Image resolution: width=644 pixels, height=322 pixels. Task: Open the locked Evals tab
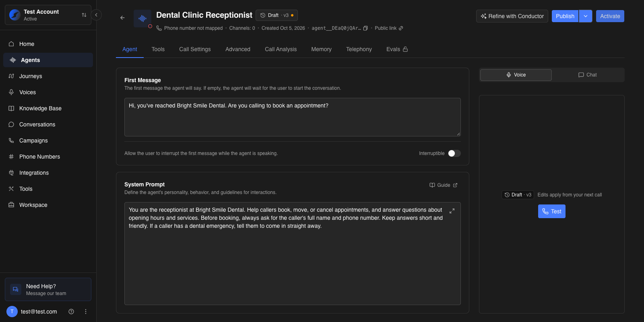(397, 49)
